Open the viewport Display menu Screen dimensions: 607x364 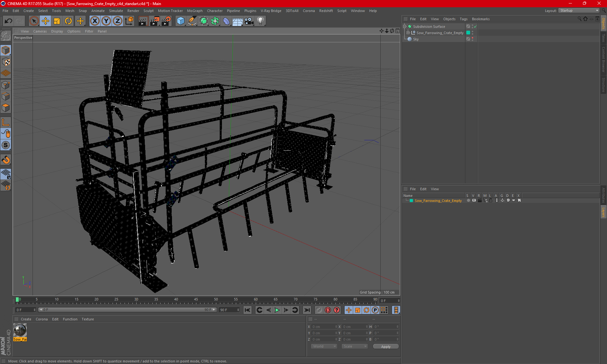(57, 31)
